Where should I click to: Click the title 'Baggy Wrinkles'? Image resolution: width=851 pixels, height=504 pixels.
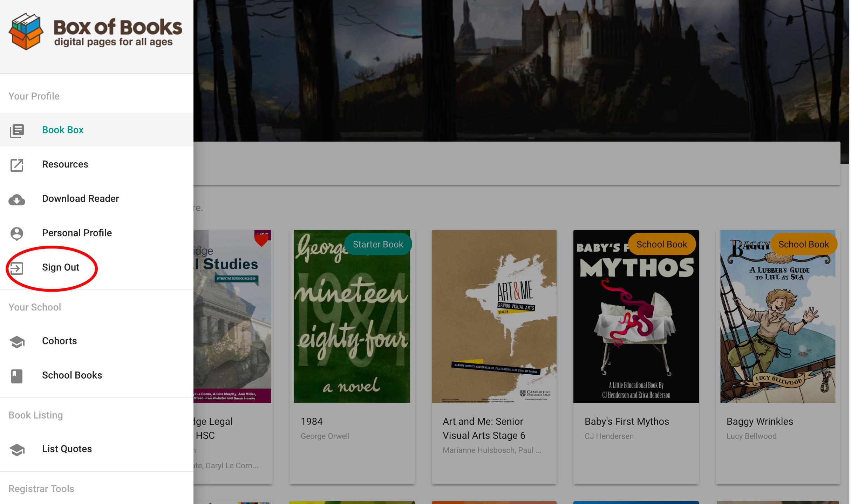760,422
